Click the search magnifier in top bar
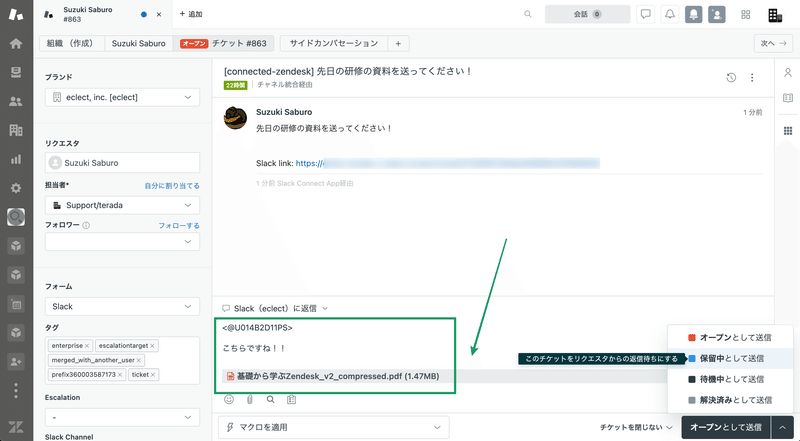 pyautogui.click(x=528, y=14)
